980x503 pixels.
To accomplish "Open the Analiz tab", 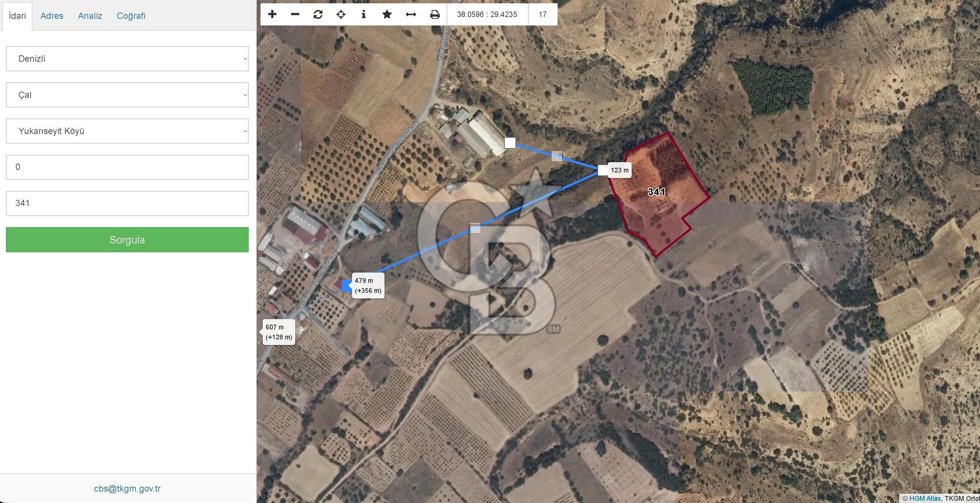I will [90, 16].
